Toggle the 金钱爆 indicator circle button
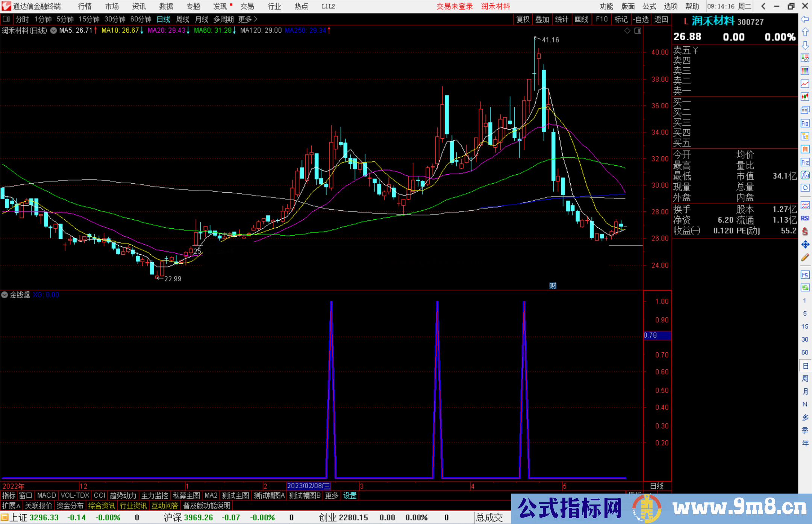 point(5,295)
